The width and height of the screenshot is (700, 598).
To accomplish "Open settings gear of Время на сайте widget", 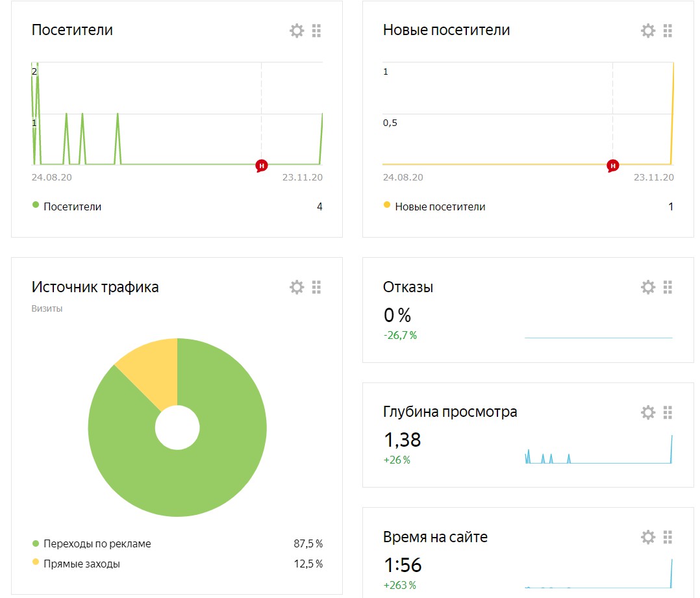I will 648,538.
